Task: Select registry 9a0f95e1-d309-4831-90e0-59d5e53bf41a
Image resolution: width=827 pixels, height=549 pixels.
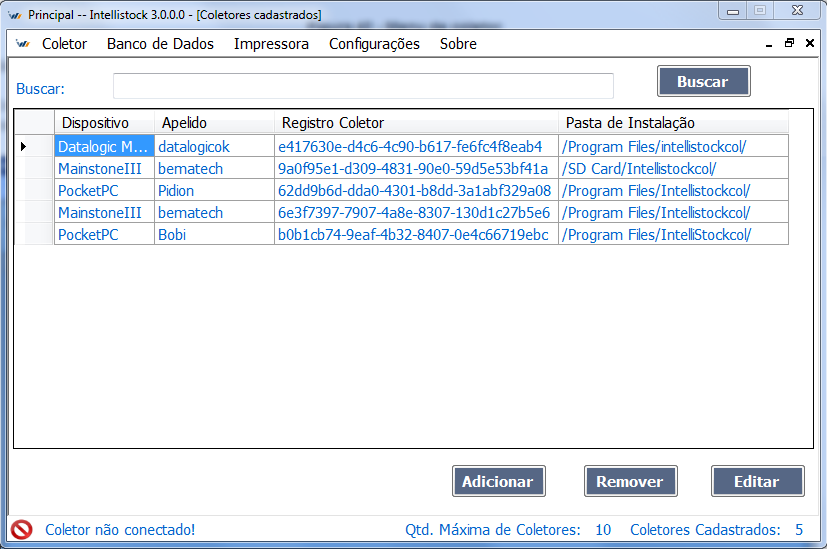Action: click(416, 168)
